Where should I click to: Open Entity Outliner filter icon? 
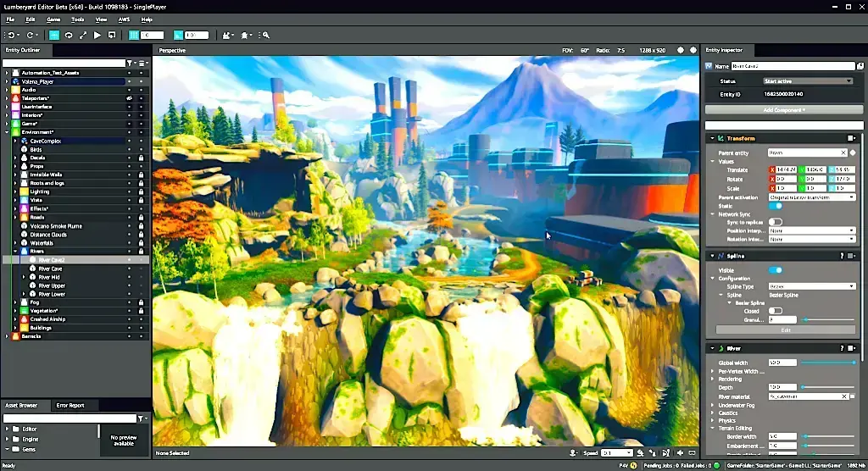[130, 63]
